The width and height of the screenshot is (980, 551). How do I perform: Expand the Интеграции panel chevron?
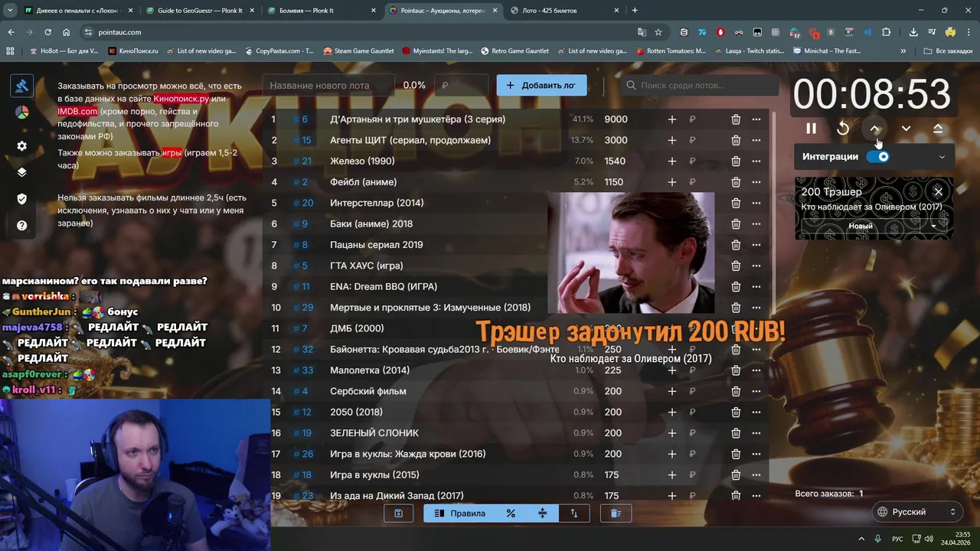942,157
